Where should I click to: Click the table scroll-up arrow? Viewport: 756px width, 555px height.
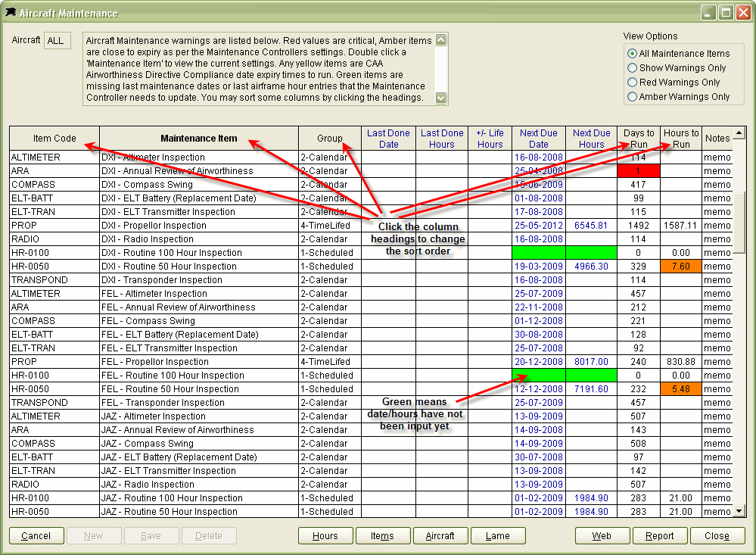tap(739, 133)
